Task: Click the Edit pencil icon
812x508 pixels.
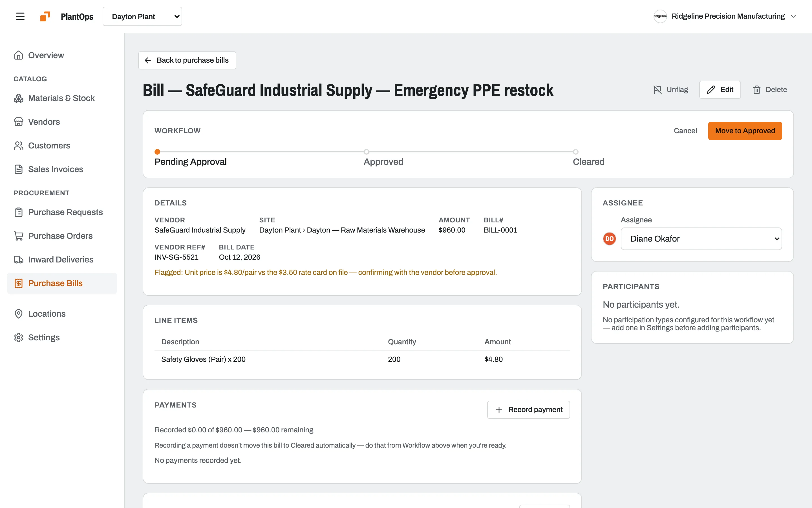Action: pos(711,90)
